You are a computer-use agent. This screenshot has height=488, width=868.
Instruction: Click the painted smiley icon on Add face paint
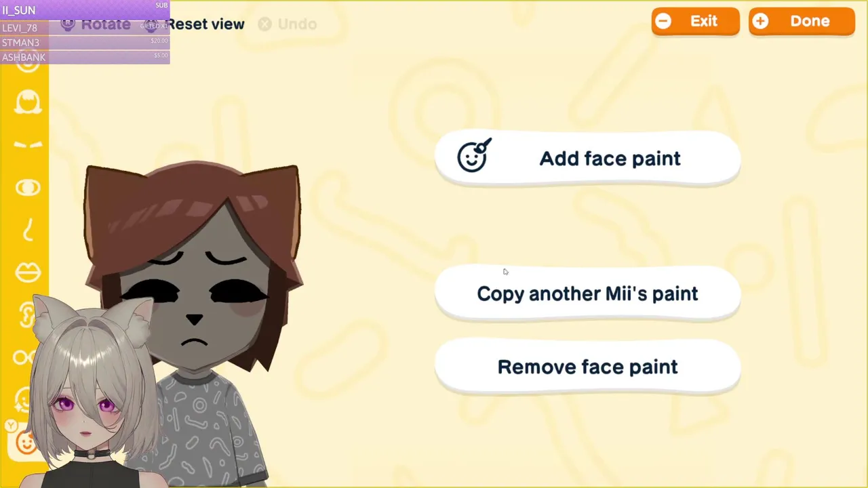(473, 156)
